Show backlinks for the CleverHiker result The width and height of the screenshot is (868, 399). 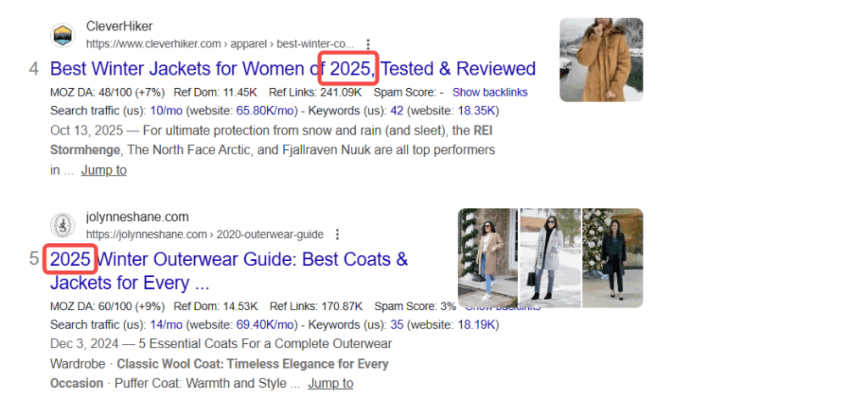[489, 92]
